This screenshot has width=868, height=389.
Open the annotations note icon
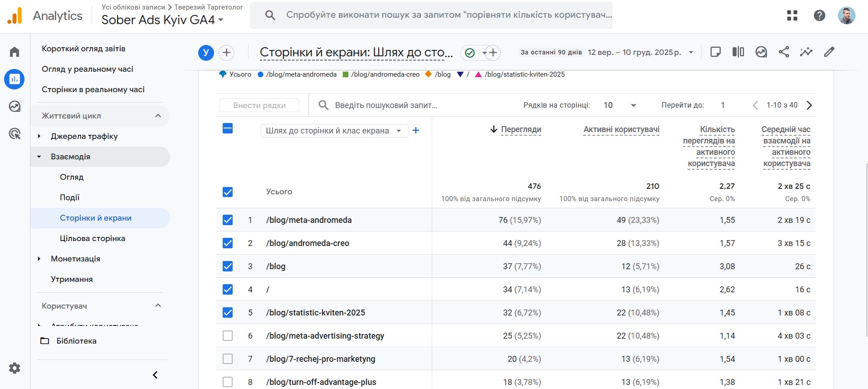[x=716, y=52]
